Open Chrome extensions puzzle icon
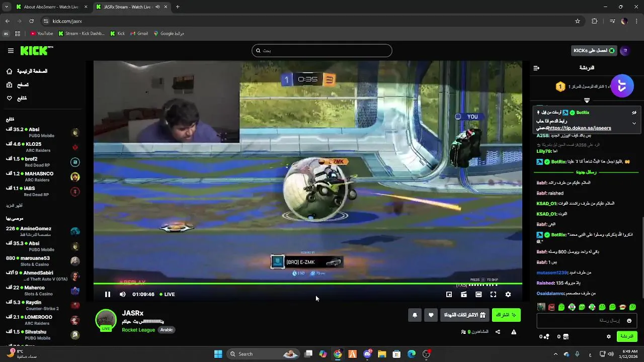The height and width of the screenshot is (362, 644). 595,21
